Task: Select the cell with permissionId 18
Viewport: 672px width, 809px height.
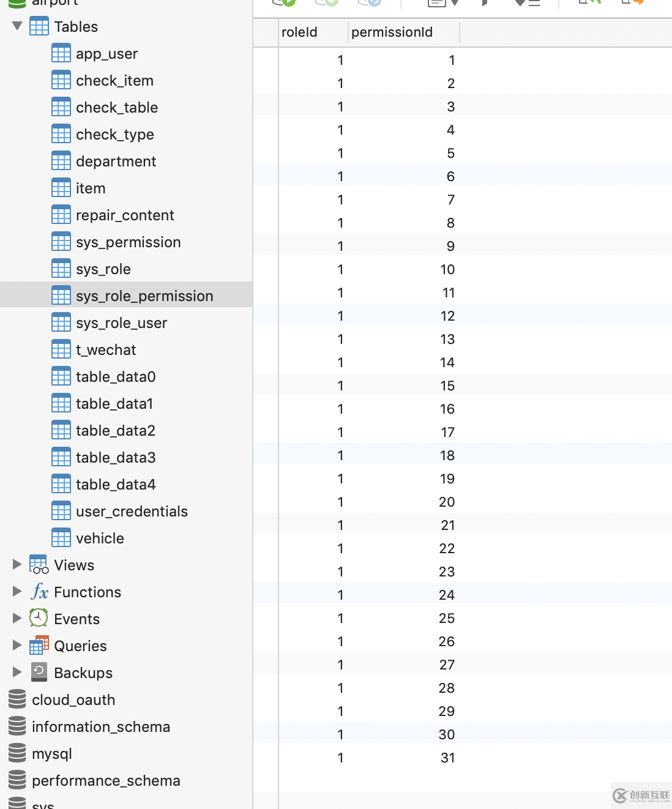Action: [404, 455]
